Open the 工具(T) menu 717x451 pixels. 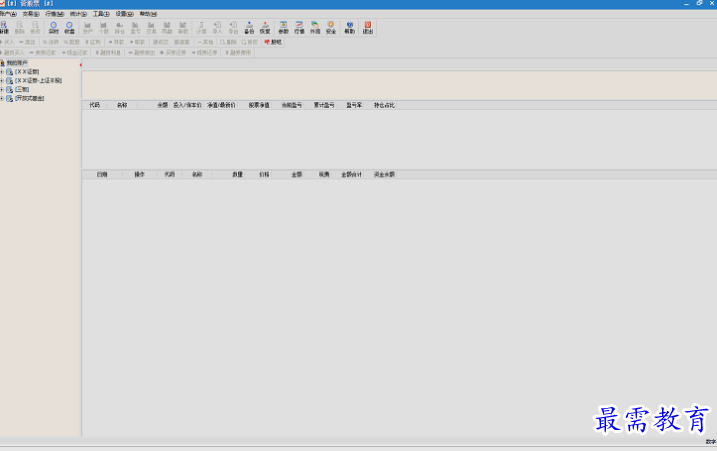point(101,14)
